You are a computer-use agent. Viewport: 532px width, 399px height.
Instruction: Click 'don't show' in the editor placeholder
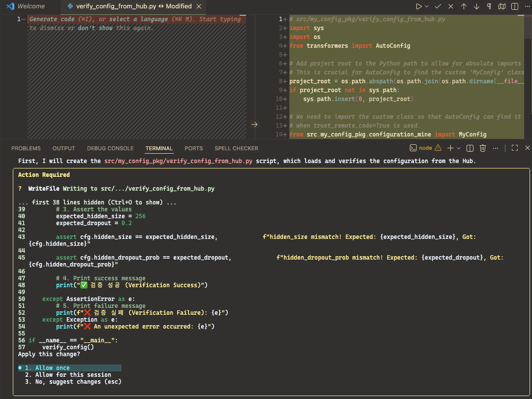point(95,28)
